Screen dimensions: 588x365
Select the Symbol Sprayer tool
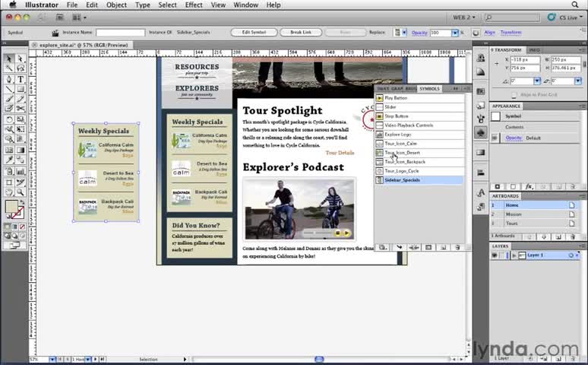9,171
